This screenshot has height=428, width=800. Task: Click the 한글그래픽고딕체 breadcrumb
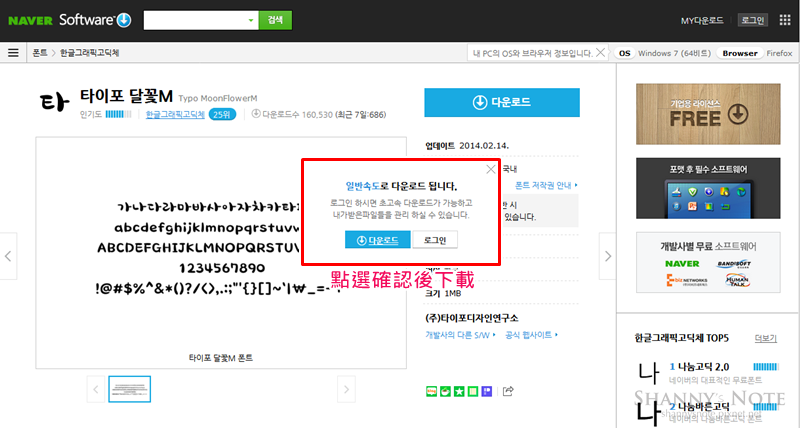pyautogui.click(x=89, y=53)
